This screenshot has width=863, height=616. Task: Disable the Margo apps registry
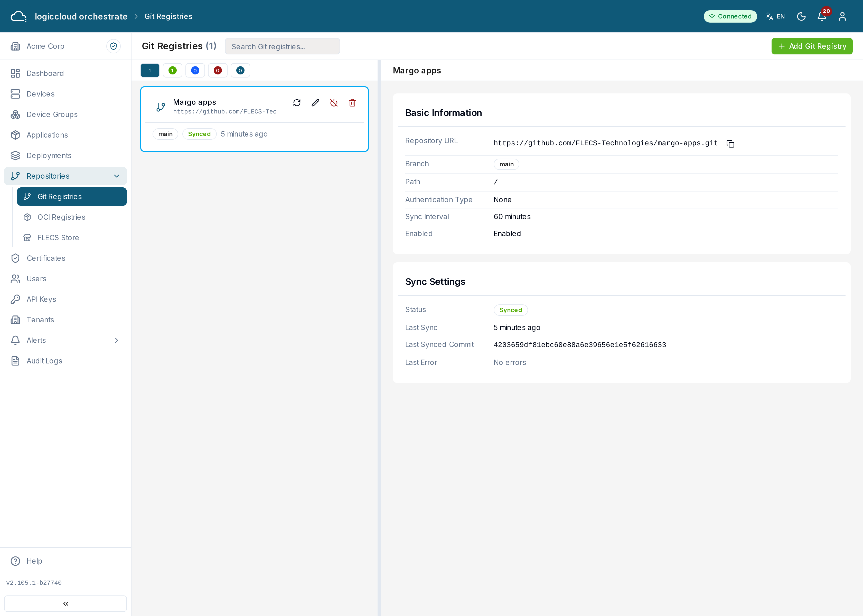point(334,103)
